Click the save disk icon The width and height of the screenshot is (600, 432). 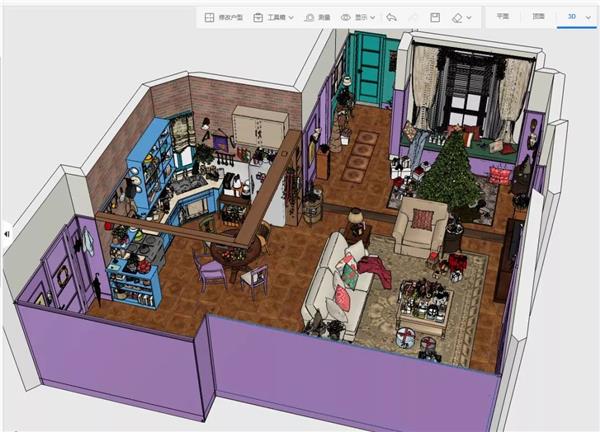(x=435, y=17)
